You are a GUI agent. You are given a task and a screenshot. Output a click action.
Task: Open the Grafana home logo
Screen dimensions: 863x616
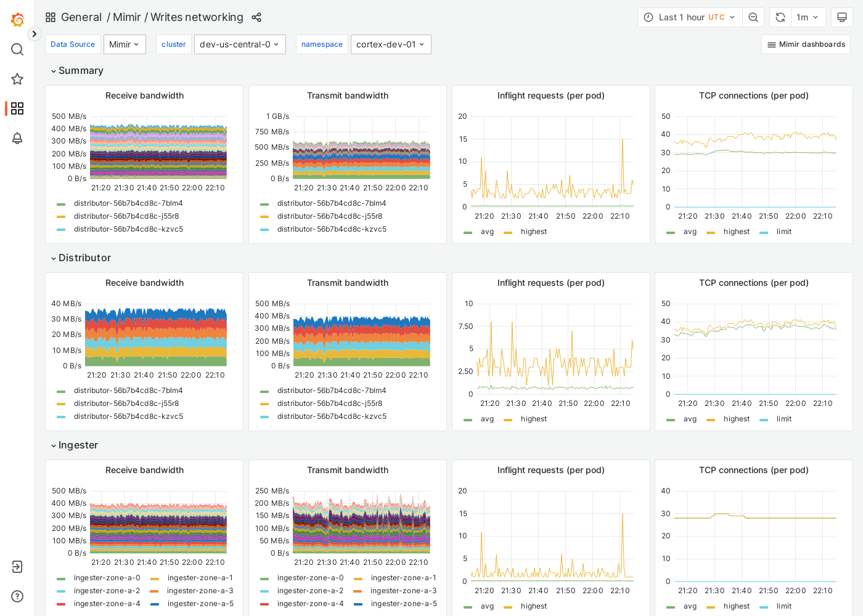tap(17, 19)
